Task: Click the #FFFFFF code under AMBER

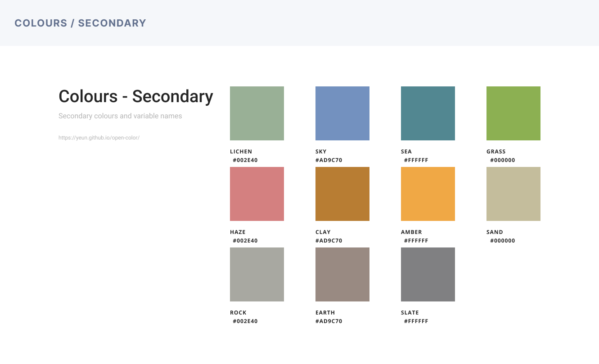Action: 416,241
